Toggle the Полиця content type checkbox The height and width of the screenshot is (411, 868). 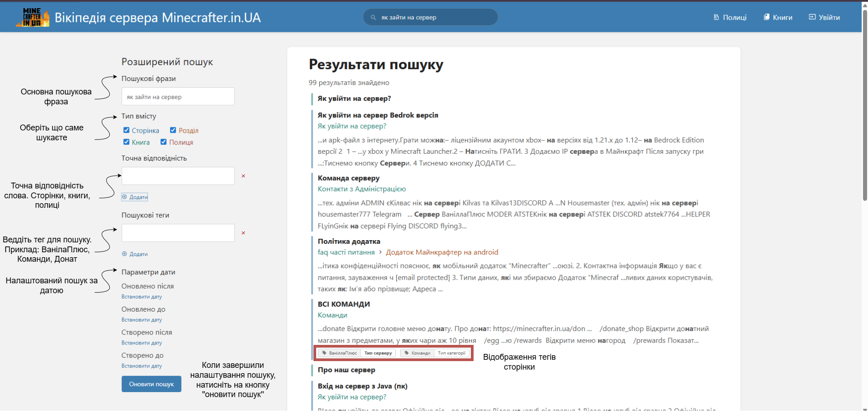tap(164, 142)
